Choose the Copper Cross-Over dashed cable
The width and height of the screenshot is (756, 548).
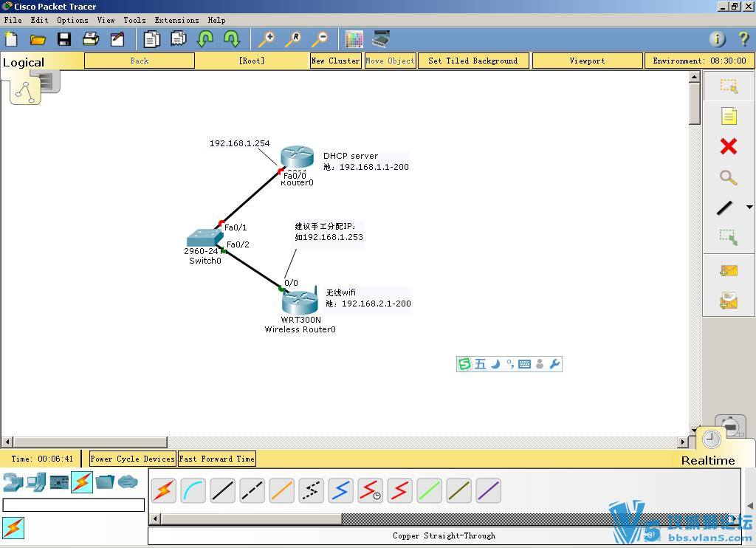point(252,490)
